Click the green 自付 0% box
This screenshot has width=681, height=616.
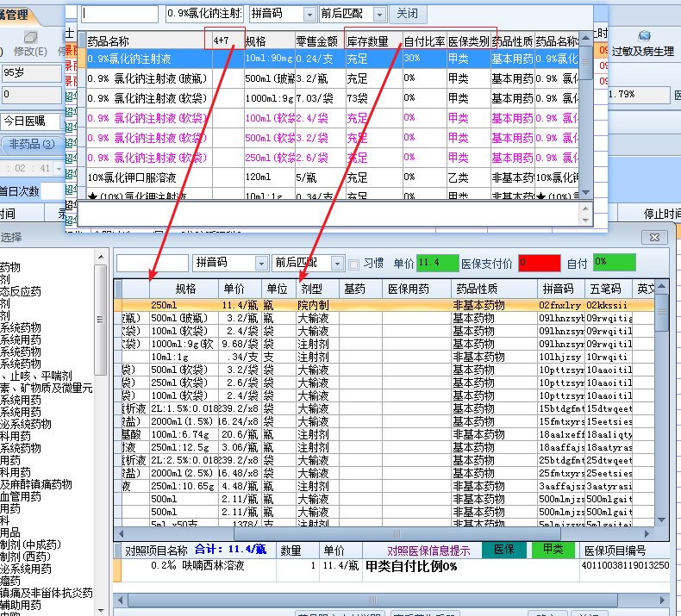pos(615,263)
